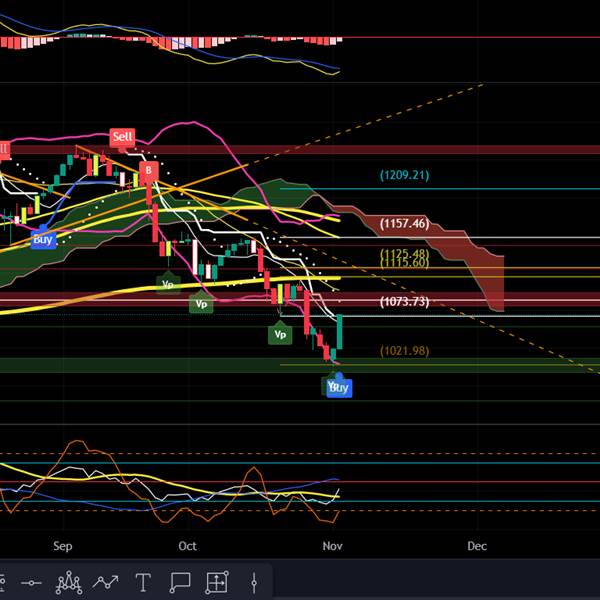600x600 pixels.
Task: Pick the zigzag arrow path drawing tool
Action: (x=105, y=582)
